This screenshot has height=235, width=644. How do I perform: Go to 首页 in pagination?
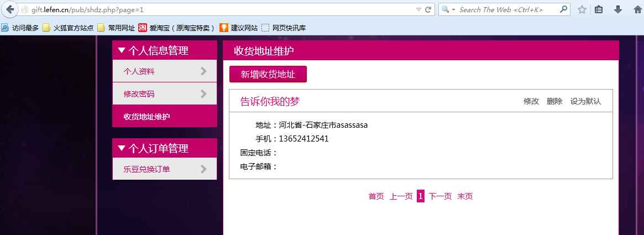(376, 196)
